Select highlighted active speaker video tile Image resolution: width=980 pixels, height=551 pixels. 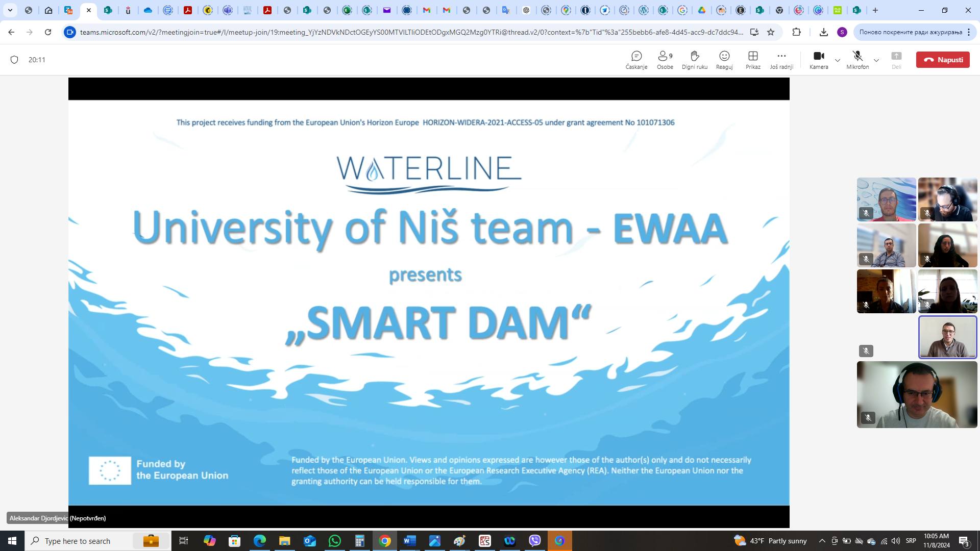click(948, 337)
